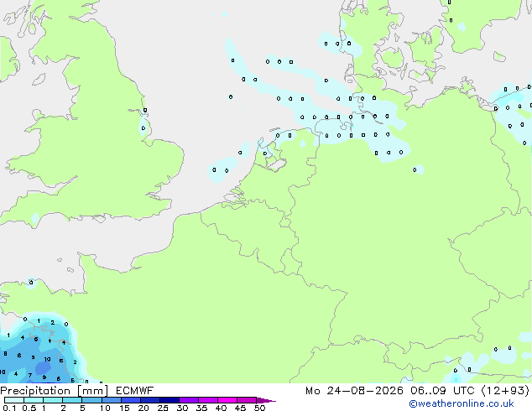Choose the 20–25 mm dark blue swatch
Image resolution: width=532 pixels, height=411 pixels.
tap(149, 400)
